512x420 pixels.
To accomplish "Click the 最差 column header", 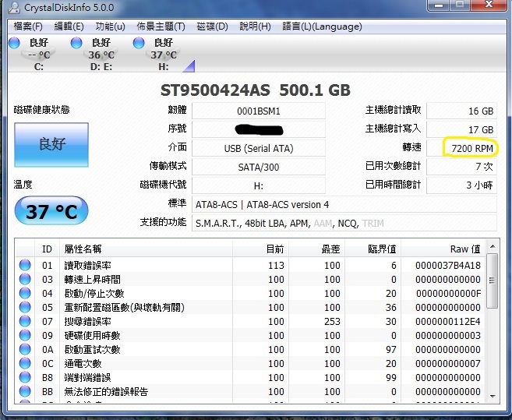I will [x=316, y=249].
